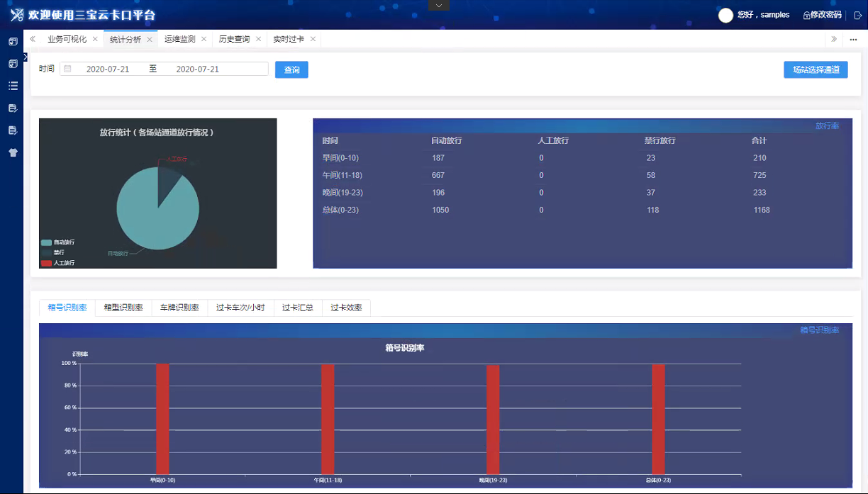Click the second dashboard icon in sidebar
This screenshot has height=494, width=868.
coord(13,63)
